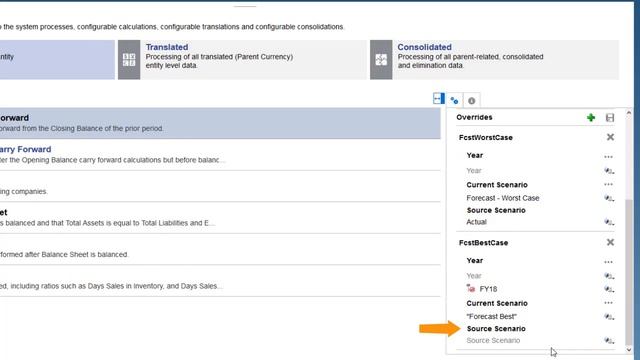Open the Consolidated processing tile icon
Screen dimensions: 640x360
[x=381, y=60]
